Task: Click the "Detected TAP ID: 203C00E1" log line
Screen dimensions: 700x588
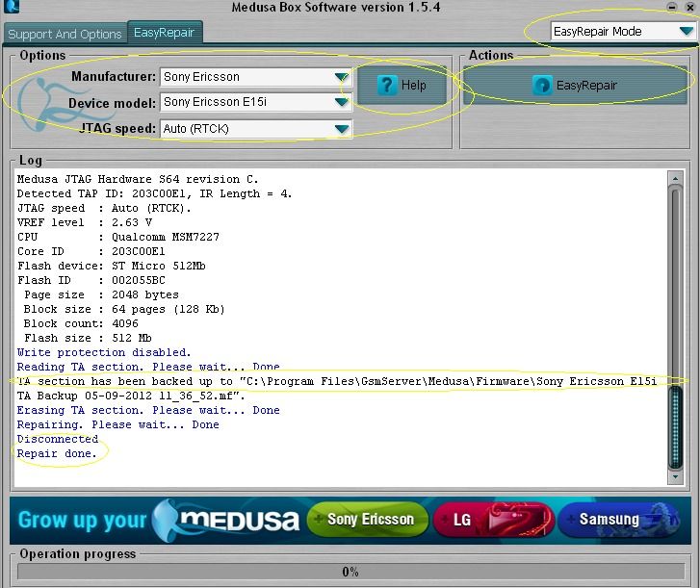Action: tap(154, 193)
